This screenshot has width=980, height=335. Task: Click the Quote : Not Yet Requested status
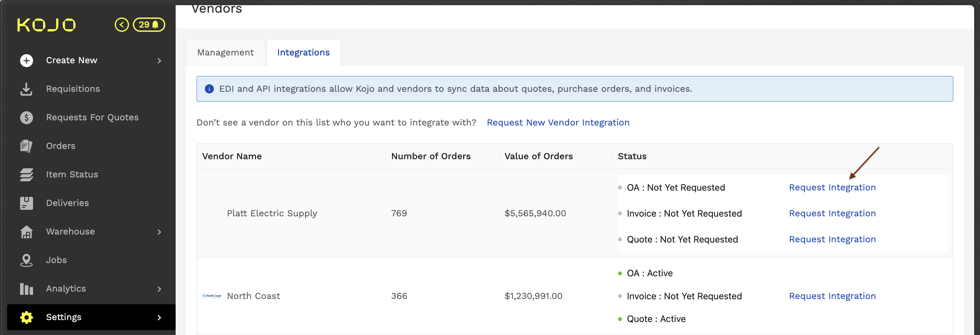pyautogui.click(x=682, y=239)
